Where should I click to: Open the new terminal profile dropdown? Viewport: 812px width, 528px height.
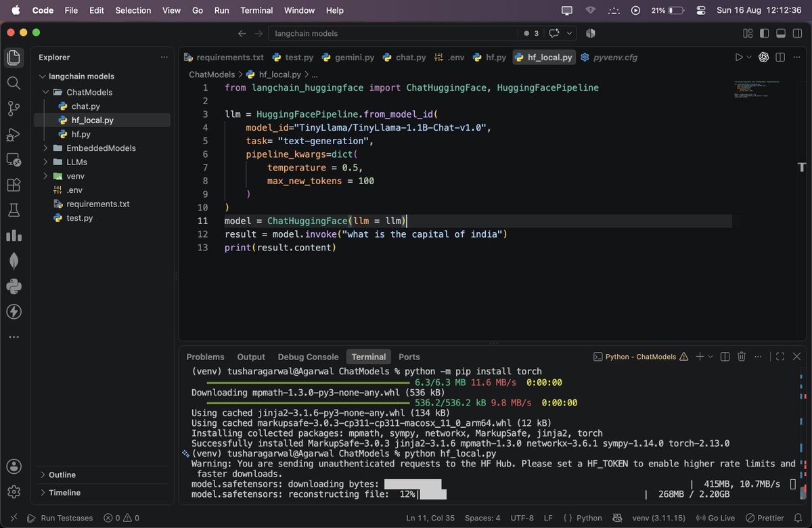(710, 357)
